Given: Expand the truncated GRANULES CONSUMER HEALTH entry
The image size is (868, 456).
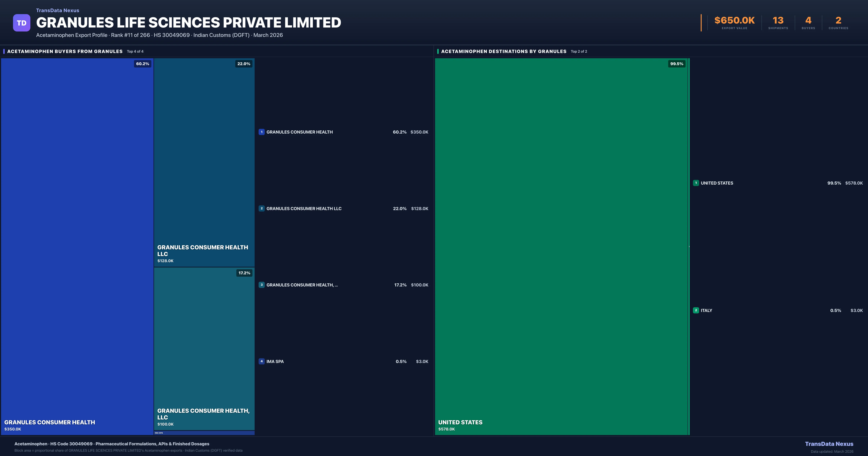Looking at the screenshot, I should [x=302, y=285].
